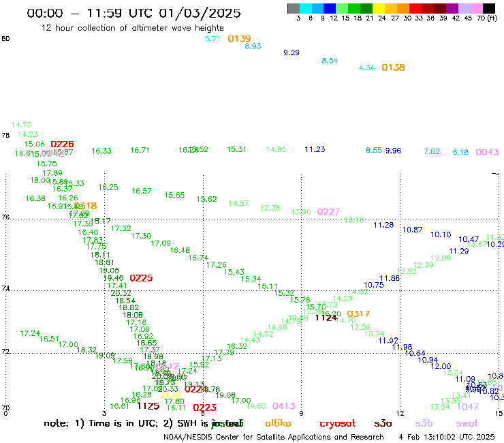Viewport: 504px width, 443px height.
Task: Click the '14.23' wave height value
Action: tap(28, 134)
